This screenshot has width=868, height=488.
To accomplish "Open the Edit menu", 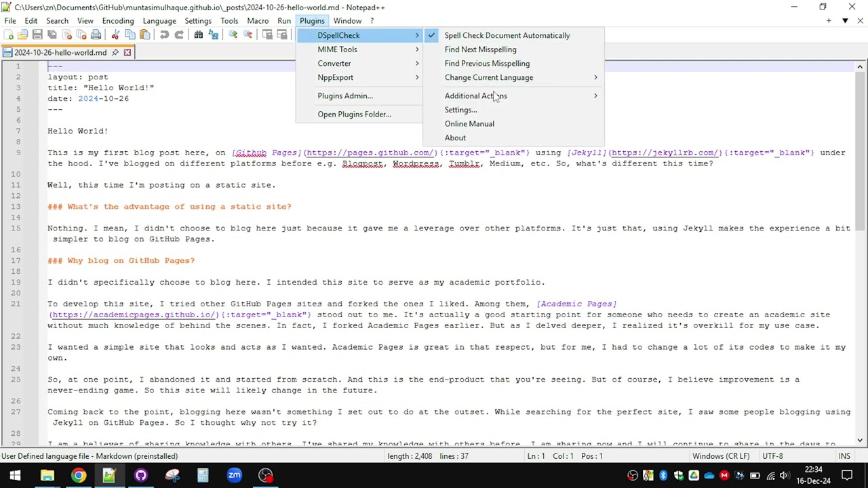I will click(x=31, y=21).
